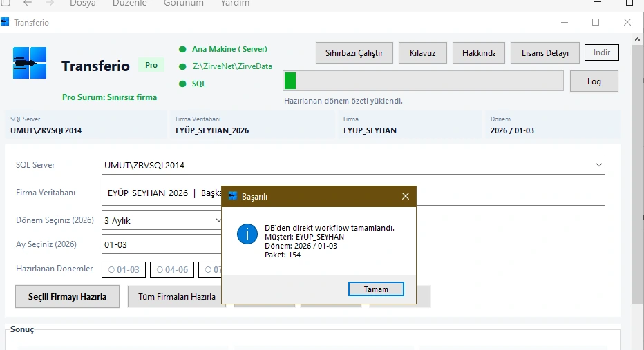Open the Yardım menu
Image resolution: width=644 pixels, height=350 pixels.
(x=235, y=3)
